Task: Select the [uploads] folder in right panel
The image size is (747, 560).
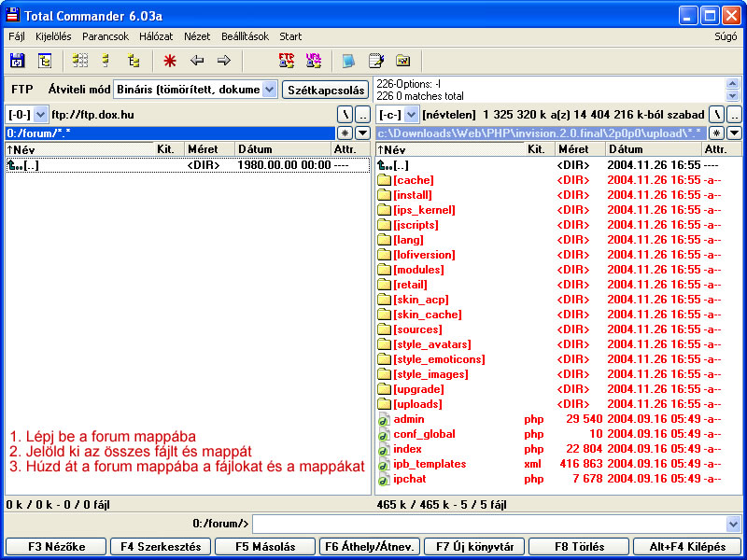Action: click(x=417, y=404)
